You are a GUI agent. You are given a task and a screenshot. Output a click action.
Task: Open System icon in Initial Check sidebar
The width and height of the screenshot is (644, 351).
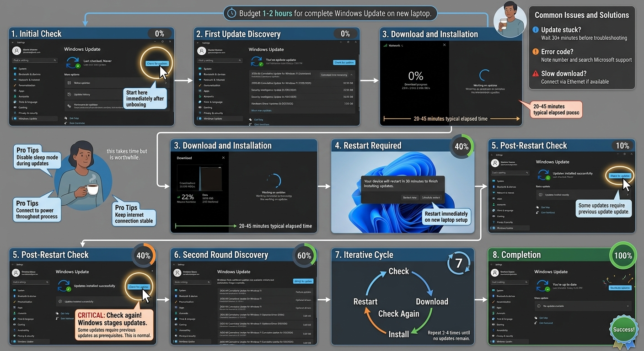(15, 69)
